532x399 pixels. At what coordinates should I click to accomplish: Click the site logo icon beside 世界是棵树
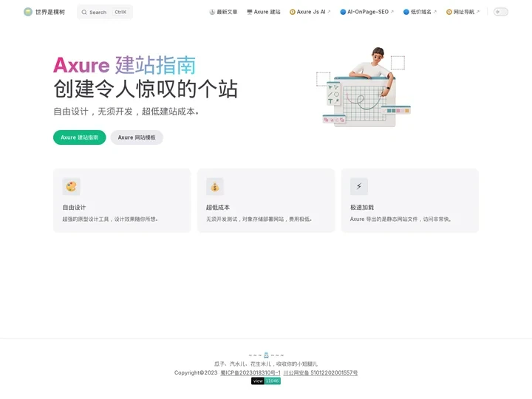pos(28,12)
